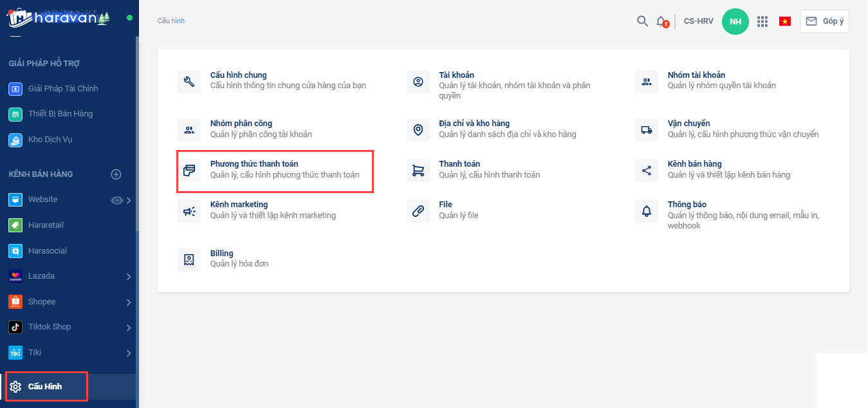Click the Lazada logo icon
The image size is (868, 408).
click(15, 276)
